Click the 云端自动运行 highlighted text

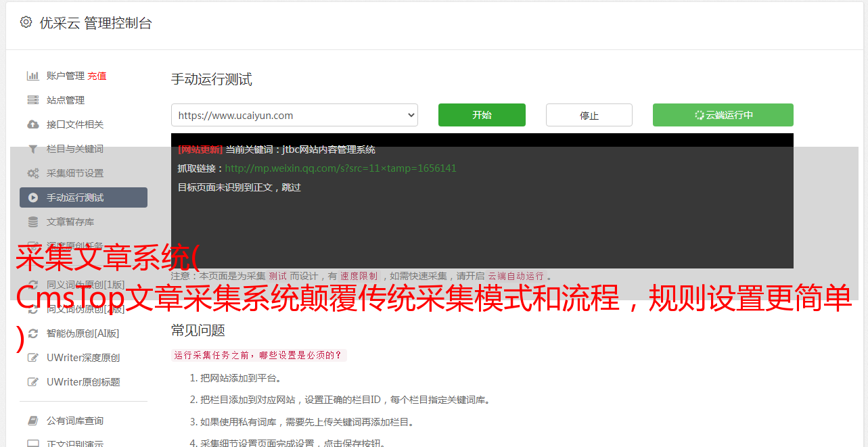coord(516,276)
